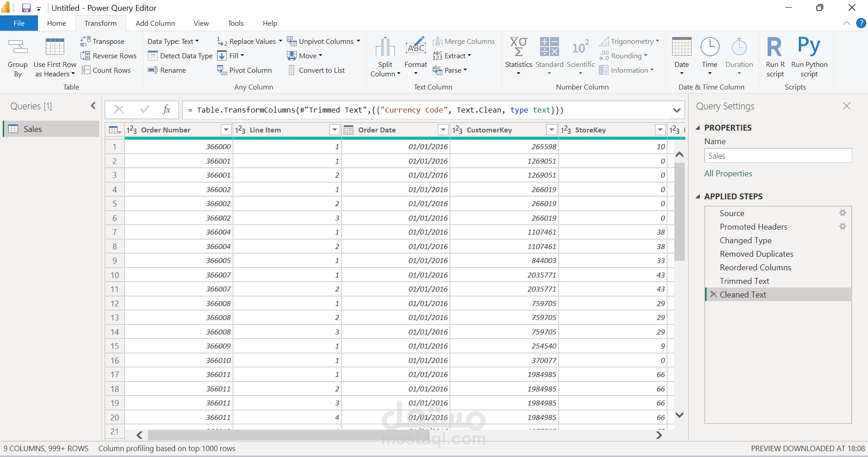868x457 pixels.
Task: Click the Merge Columns icon
Action: [x=437, y=41]
